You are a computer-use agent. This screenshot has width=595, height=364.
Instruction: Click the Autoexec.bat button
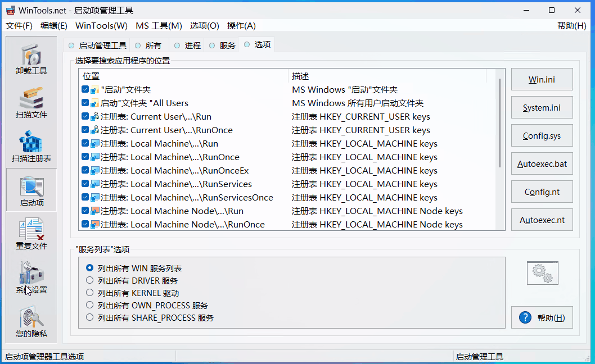[x=542, y=164]
